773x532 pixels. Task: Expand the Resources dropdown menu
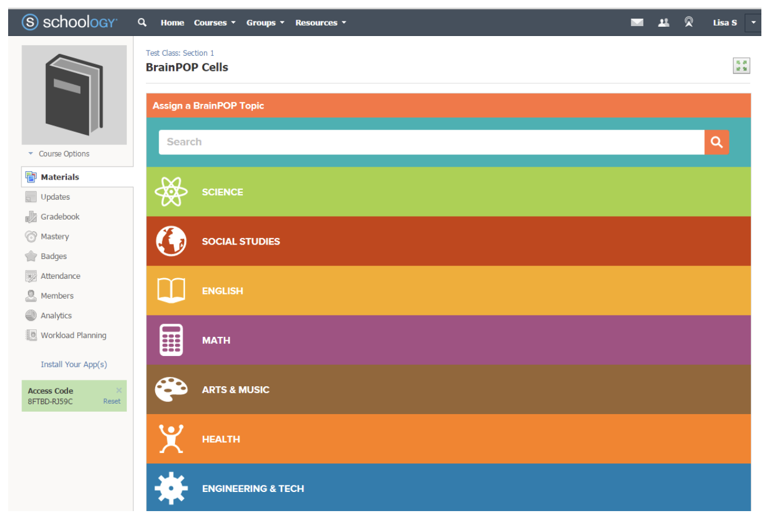click(x=321, y=23)
